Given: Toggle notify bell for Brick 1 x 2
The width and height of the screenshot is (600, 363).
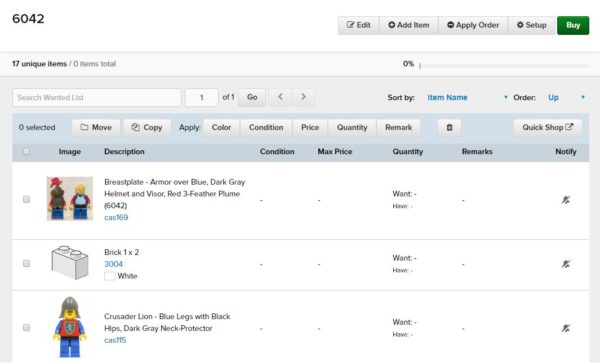Looking at the screenshot, I should (566, 264).
